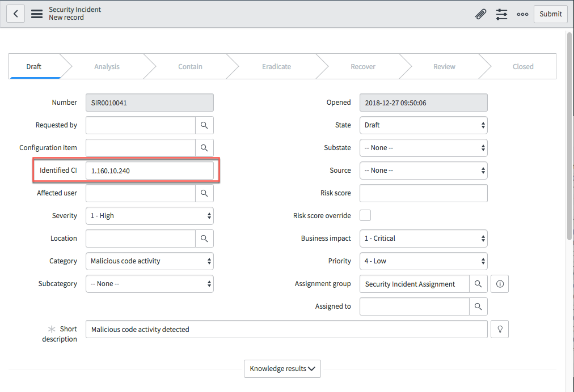Viewport: 574px width, 392px height.
Task: Open the form context hamburger menu
Action: (37, 14)
